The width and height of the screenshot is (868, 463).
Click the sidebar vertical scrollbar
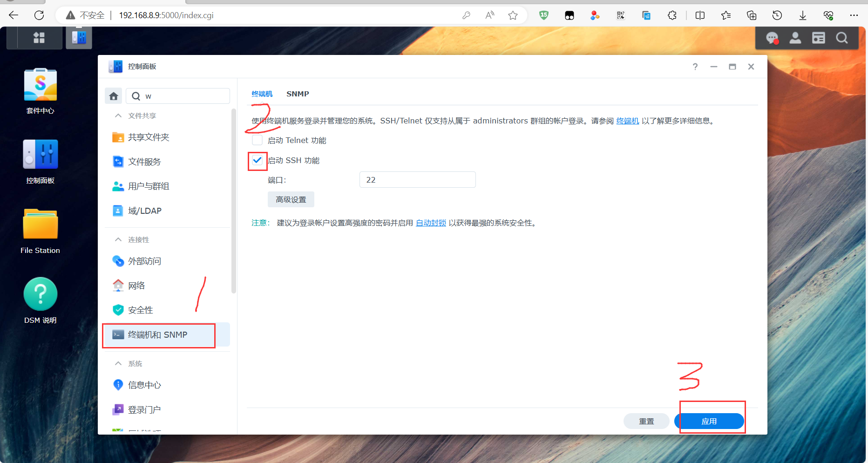click(x=234, y=200)
